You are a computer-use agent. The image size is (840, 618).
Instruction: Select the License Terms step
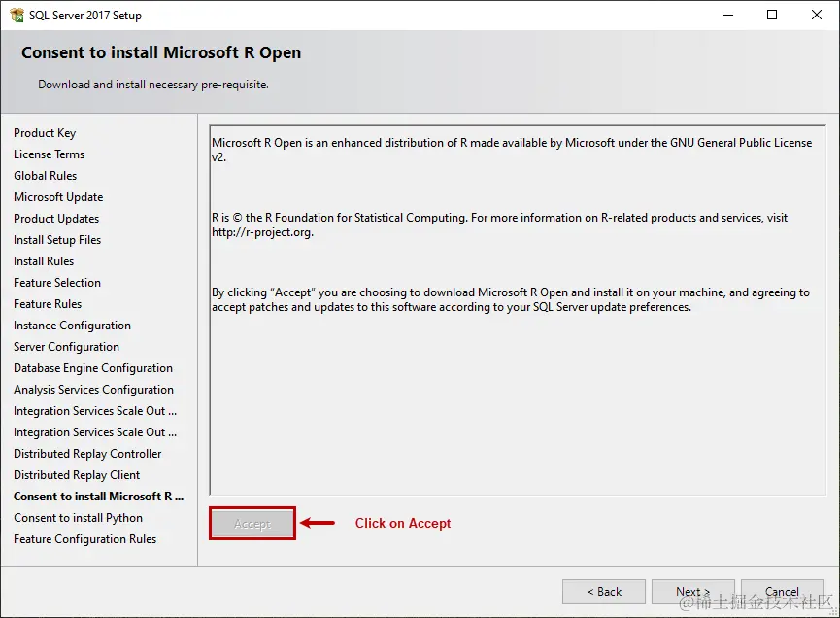tap(50, 154)
